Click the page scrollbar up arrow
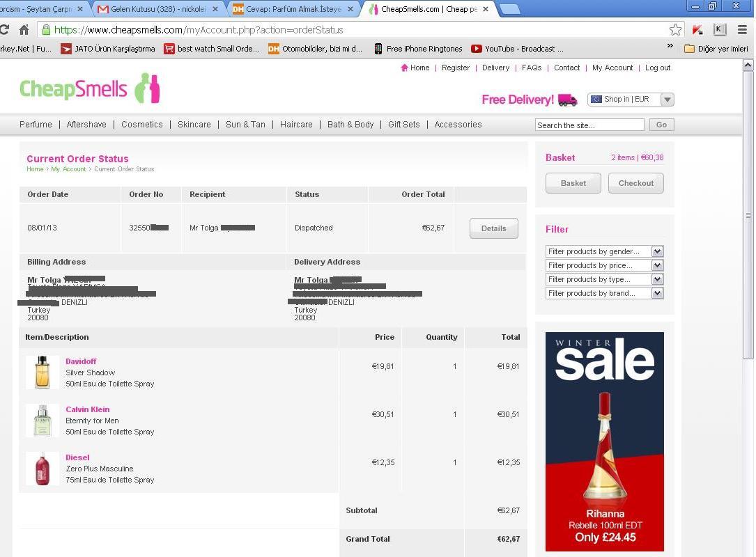Image resolution: width=756 pixels, height=557 pixels. point(748,65)
